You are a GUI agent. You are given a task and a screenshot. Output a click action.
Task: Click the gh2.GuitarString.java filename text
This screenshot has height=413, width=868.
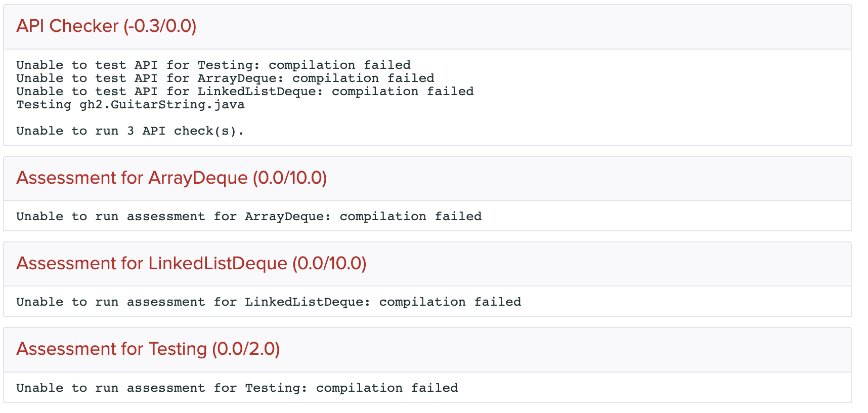coord(162,104)
